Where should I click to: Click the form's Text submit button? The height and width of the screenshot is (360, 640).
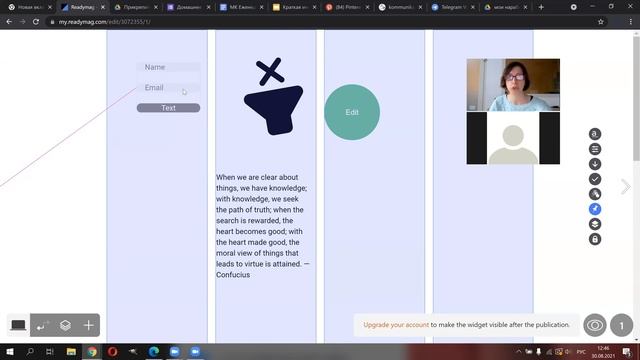pyautogui.click(x=168, y=108)
